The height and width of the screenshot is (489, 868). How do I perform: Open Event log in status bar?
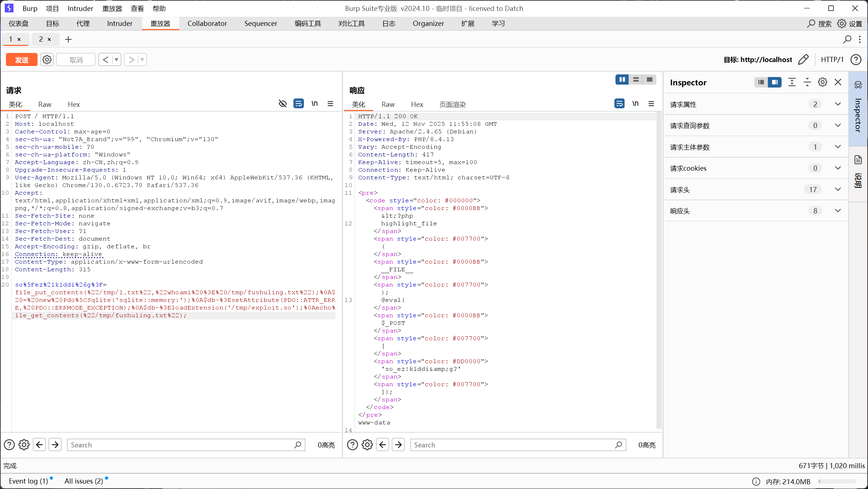pos(28,481)
